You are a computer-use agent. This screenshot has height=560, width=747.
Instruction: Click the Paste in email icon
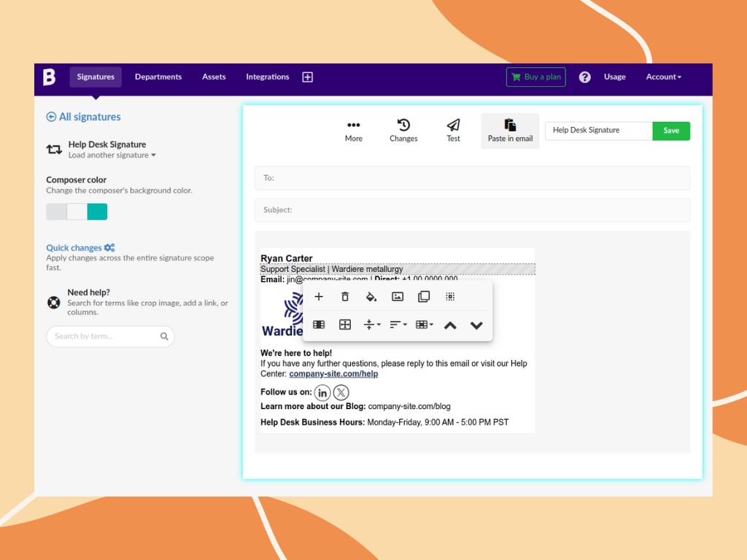pos(509,125)
